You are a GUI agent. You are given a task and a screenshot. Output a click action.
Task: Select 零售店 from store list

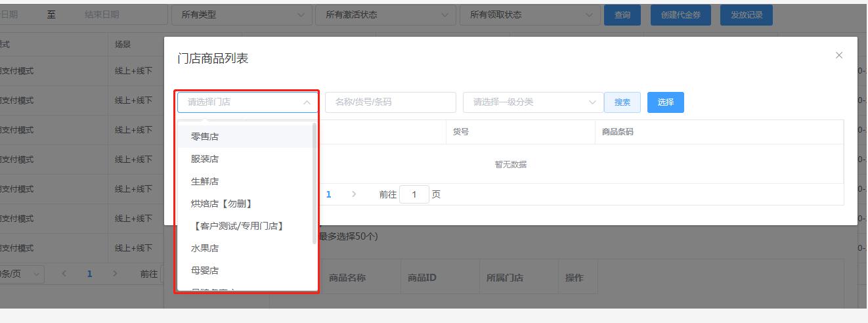pos(248,137)
